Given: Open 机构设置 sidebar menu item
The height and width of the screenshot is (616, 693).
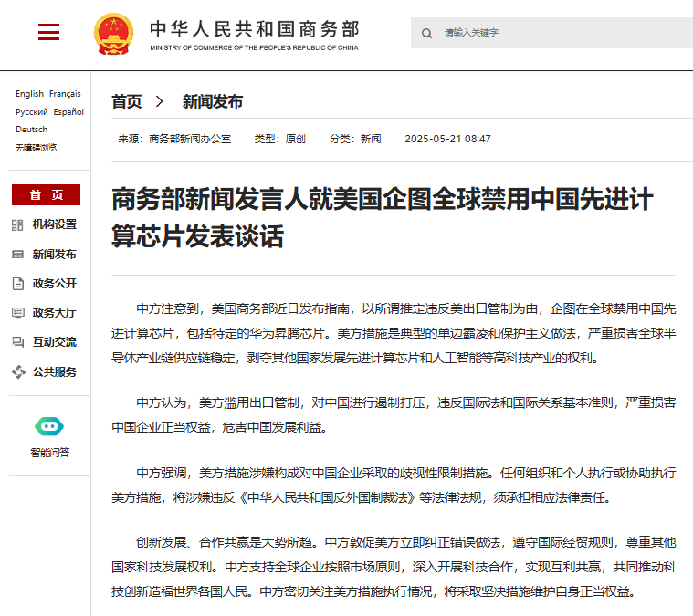Looking at the screenshot, I should 55,224.
